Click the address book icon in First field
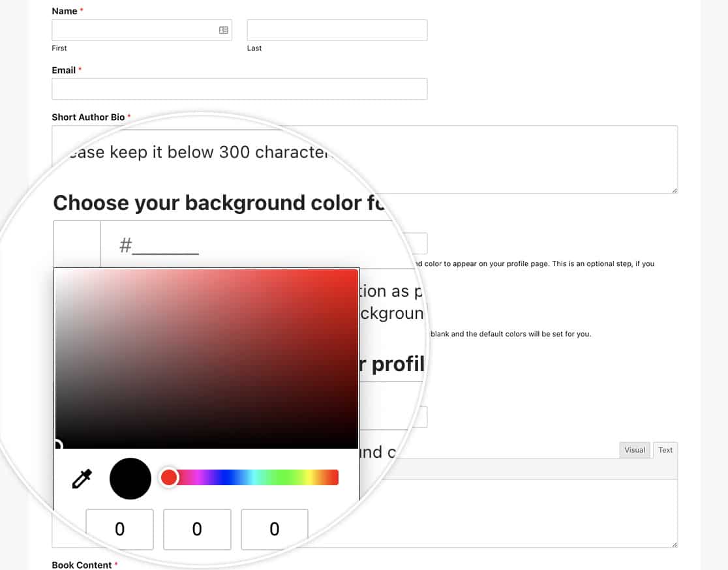Image resolution: width=728 pixels, height=570 pixels. (222, 29)
